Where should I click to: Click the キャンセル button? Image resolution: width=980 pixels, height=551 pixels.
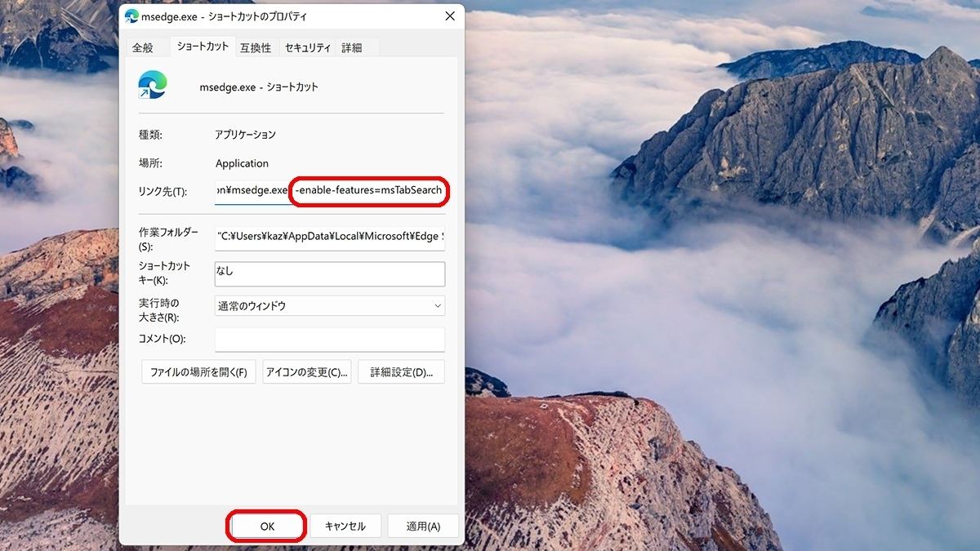pos(345,526)
